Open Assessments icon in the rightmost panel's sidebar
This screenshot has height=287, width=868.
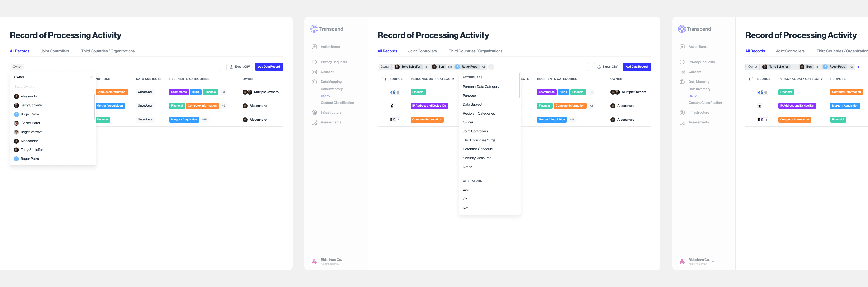682,122
